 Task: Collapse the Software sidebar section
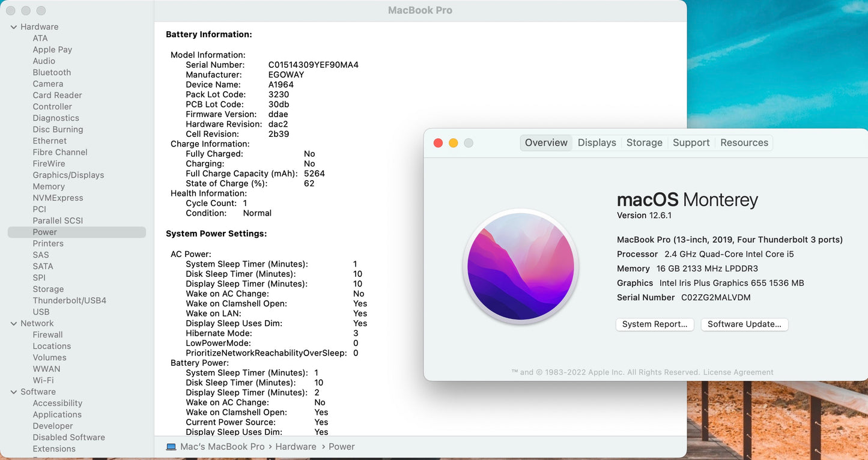[x=13, y=392]
